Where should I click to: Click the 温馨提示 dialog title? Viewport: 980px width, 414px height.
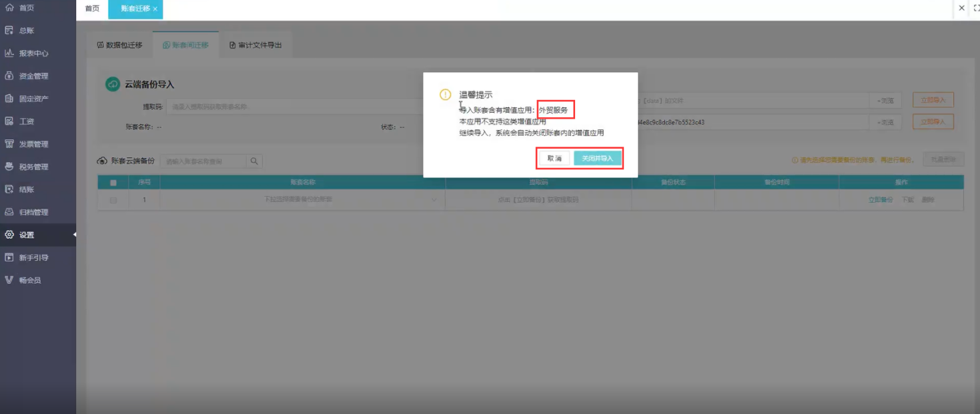coord(476,95)
